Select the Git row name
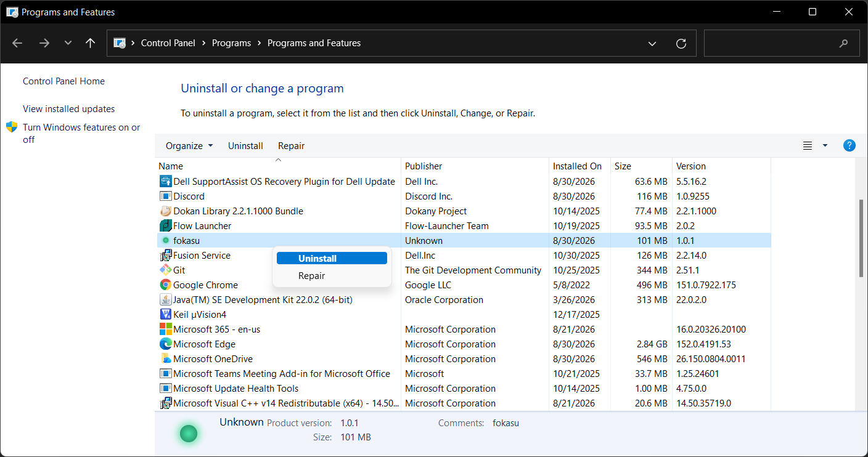Screen dimensions: 868x457 click(x=179, y=270)
